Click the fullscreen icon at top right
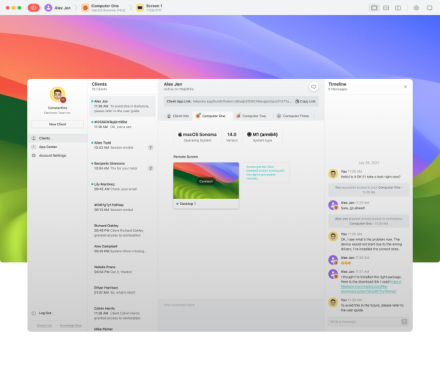Screen dimensions: 440x375 point(429,8)
